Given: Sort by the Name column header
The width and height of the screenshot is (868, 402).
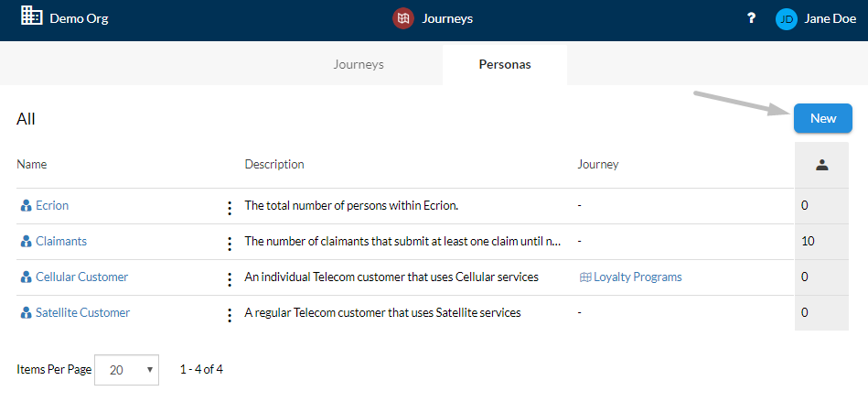Looking at the screenshot, I should pos(31,164).
